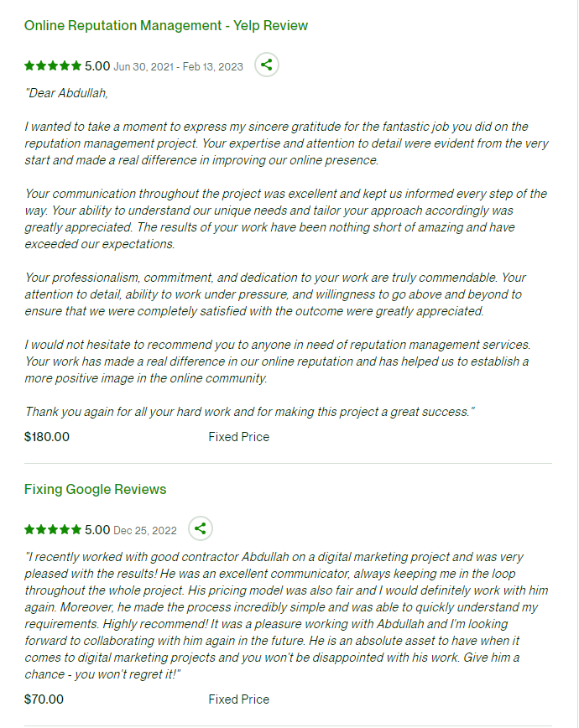The height and width of the screenshot is (728, 579).
Task: Click the first star of the Fixing Google Reviews rating
Action: (x=29, y=530)
